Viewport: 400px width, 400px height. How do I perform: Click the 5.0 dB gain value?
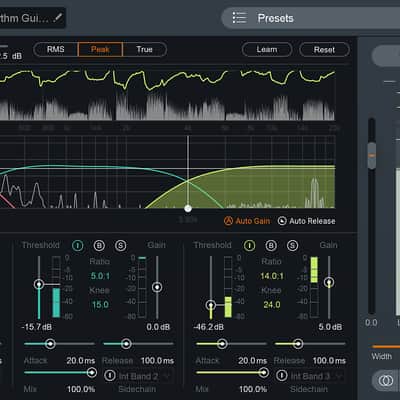pyautogui.click(x=330, y=327)
